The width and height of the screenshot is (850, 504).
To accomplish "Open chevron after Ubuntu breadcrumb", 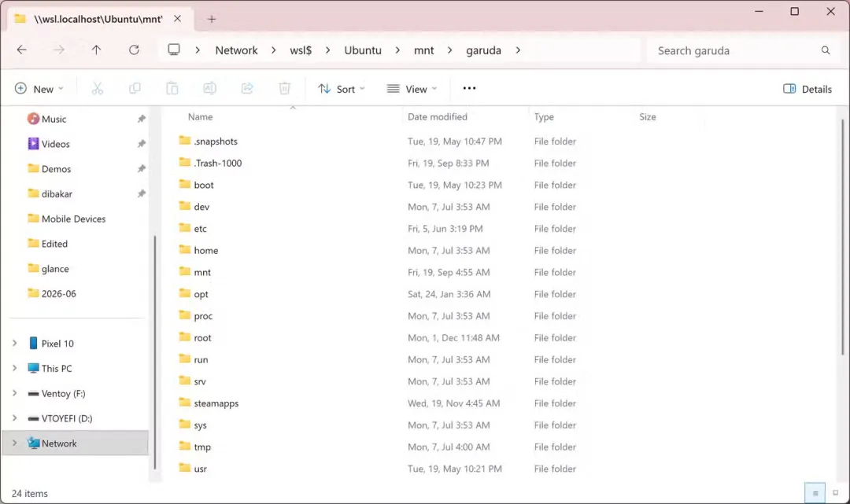I will click(397, 50).
